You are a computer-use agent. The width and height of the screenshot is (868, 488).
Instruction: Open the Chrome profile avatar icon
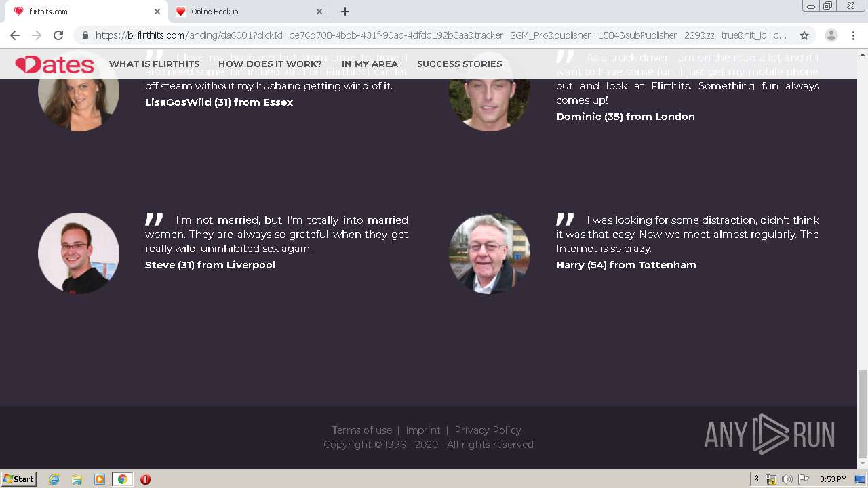pyautogui.click(x=831, y=35)
